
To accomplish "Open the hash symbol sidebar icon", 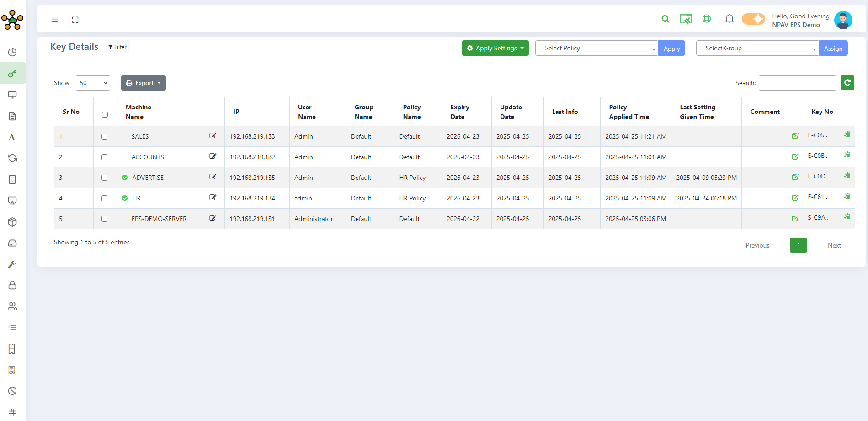I will [x=12, y=412].
